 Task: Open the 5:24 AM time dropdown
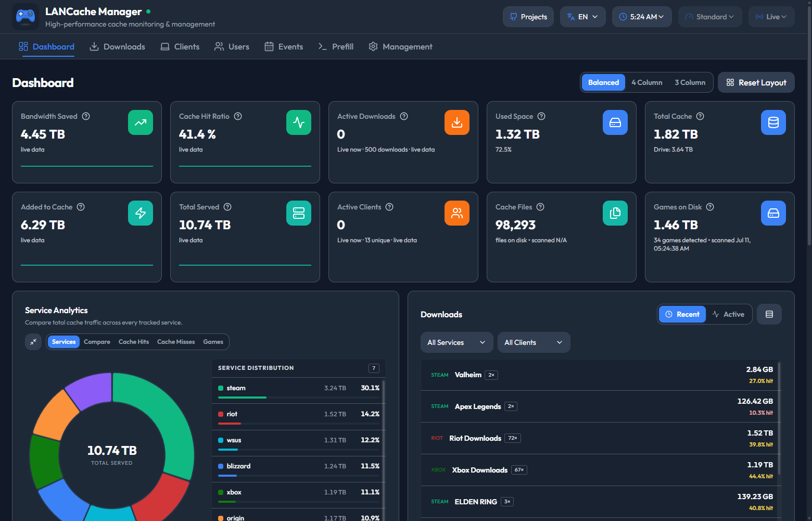[x=642, y=17]
